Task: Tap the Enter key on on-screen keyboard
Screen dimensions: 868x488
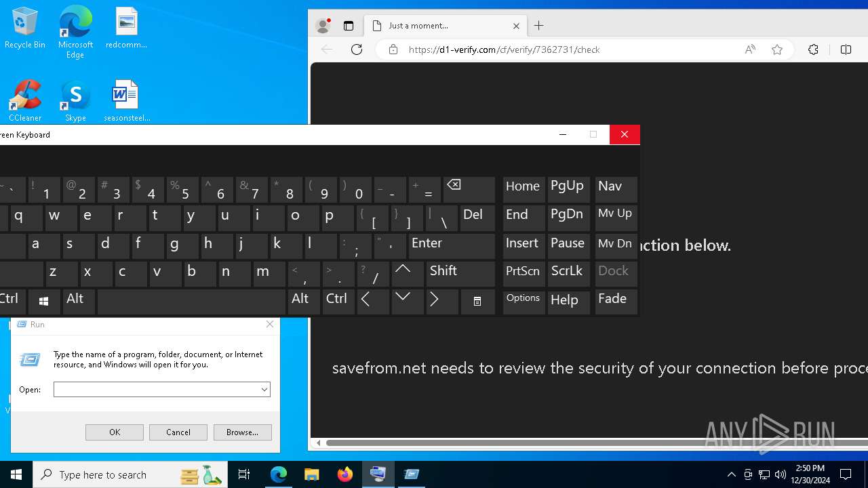Action: 452,245
